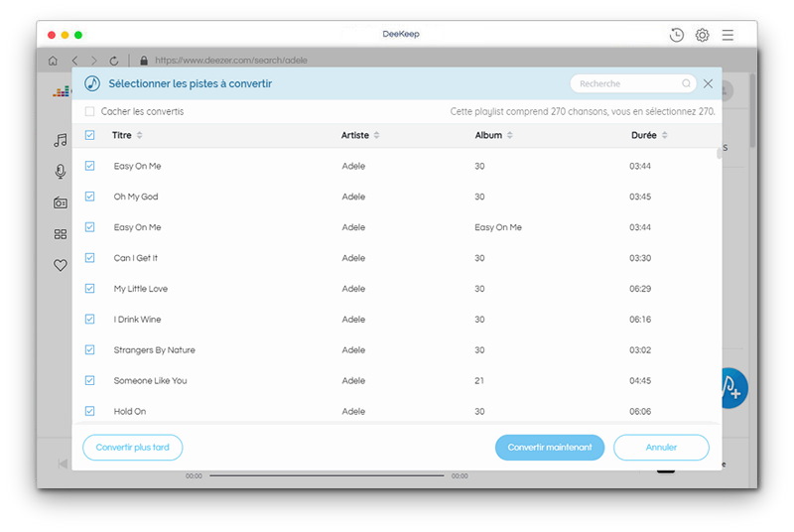Open Favorites heart icon in sidebar
This screenshot has height=532, width=794.
(x=61, y=265)
